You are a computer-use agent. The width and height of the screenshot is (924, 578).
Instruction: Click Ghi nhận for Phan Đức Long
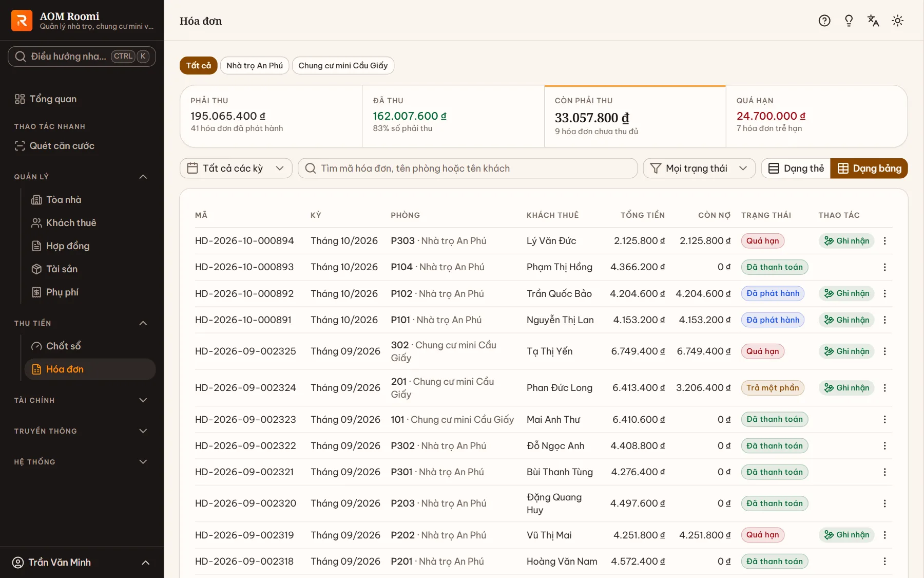(x=846, y=388)
